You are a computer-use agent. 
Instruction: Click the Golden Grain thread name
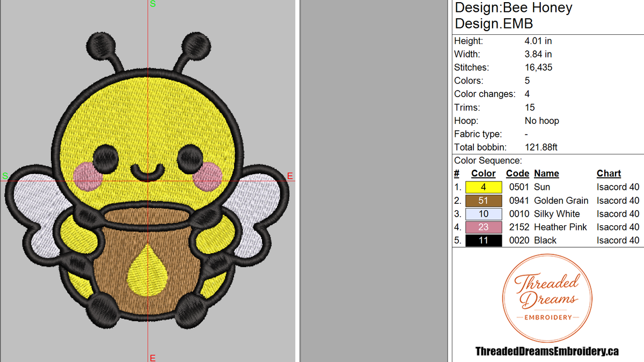tap(561, 201)
